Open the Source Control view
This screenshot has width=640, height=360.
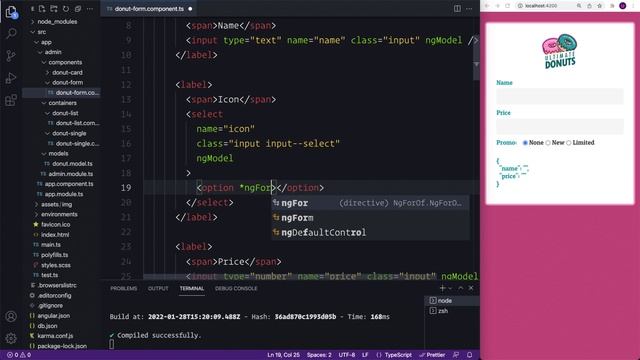tap(11, 56)
